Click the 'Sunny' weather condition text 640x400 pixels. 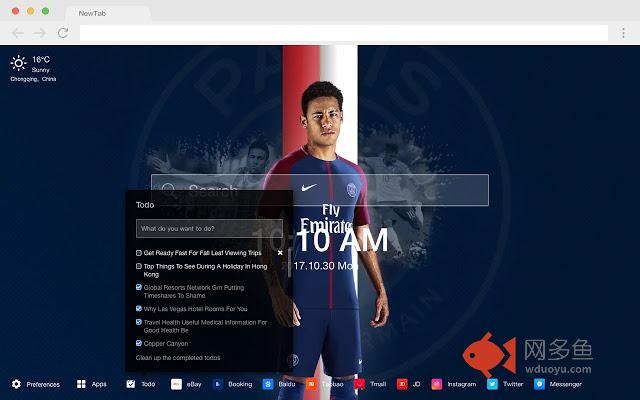[40, 70]
